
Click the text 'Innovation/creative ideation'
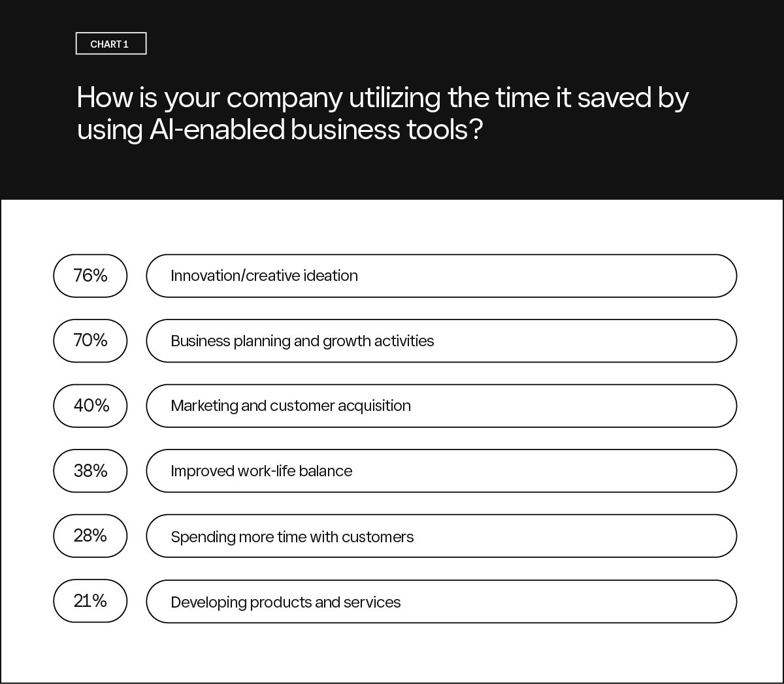coord(264,276)
